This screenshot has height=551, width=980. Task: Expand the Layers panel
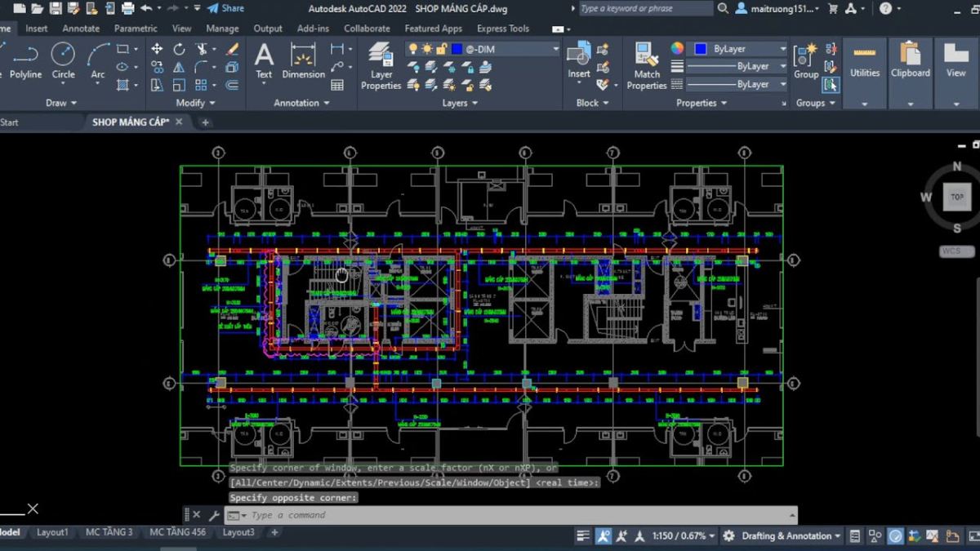(460, 103)
